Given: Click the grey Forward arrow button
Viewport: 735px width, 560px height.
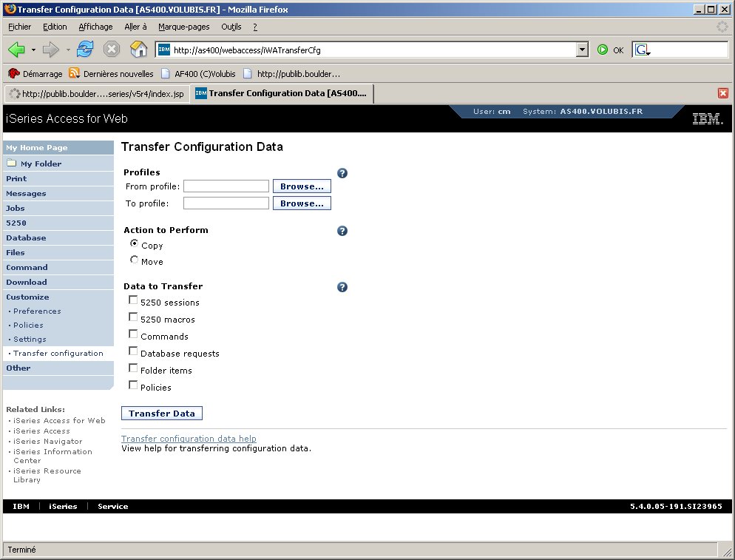Looking at the screenshot, I should click(x=50, y=50).
